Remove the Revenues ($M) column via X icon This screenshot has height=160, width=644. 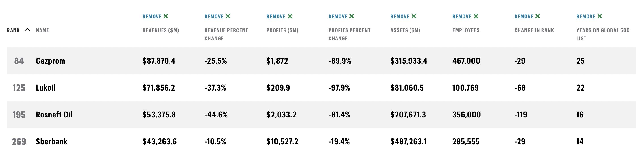click(x=166, y=16)
